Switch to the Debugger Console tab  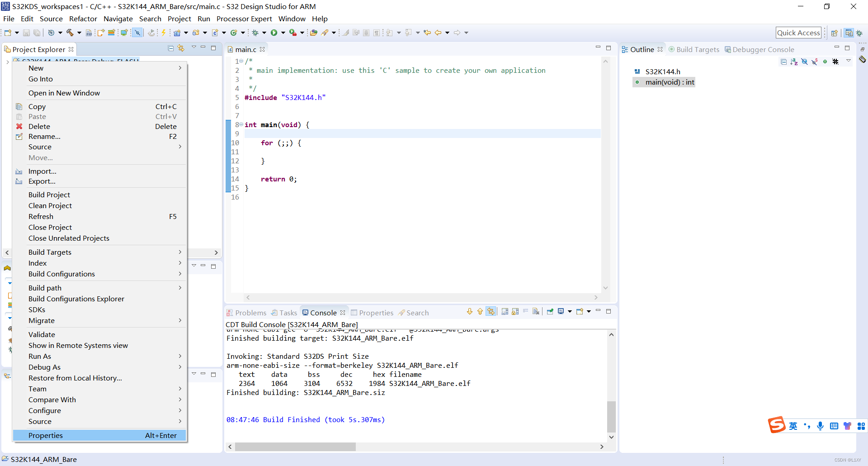pyautogui.click(x=759, y=49)
